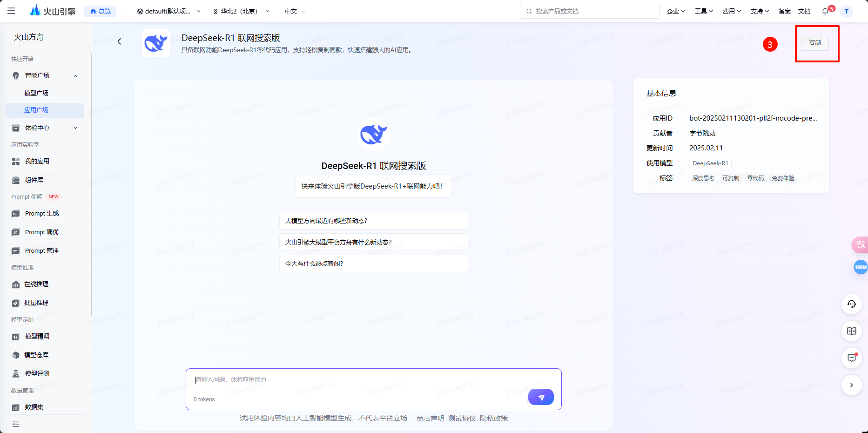Open the 备案 link

tap(784, 11)
